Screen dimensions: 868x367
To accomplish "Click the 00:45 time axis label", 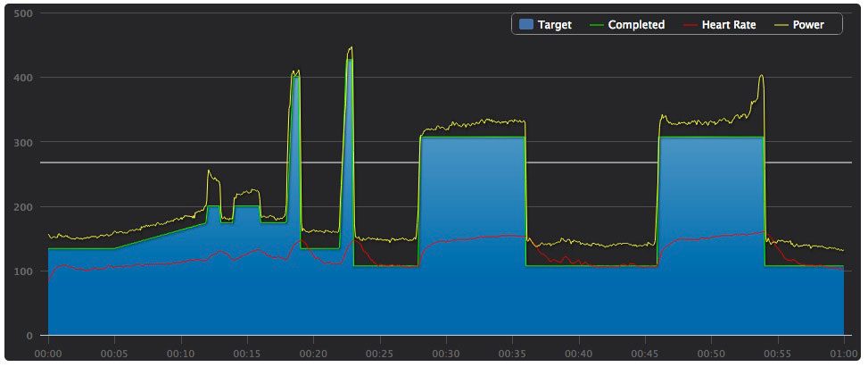I will point(645,354).
